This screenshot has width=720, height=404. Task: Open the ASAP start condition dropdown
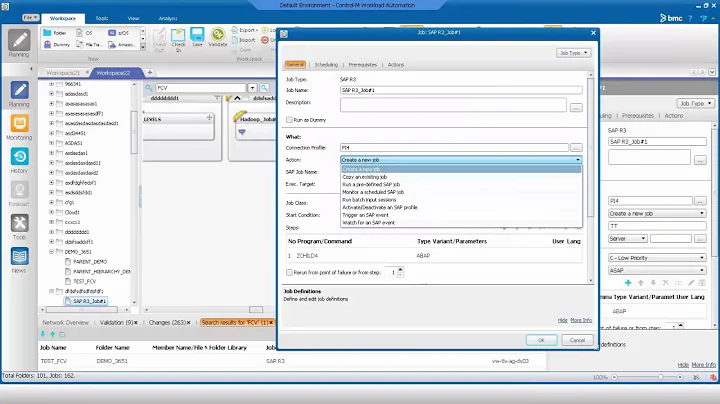[x=657, y=270]
